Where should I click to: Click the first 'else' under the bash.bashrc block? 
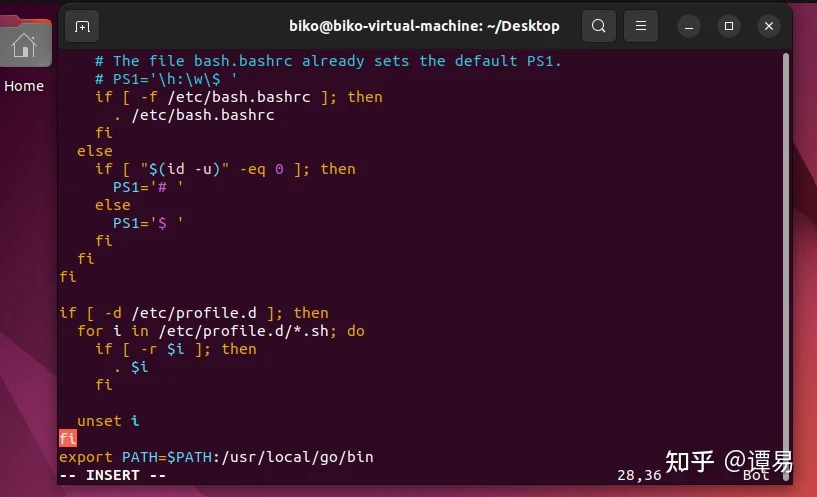pos(94,151)
